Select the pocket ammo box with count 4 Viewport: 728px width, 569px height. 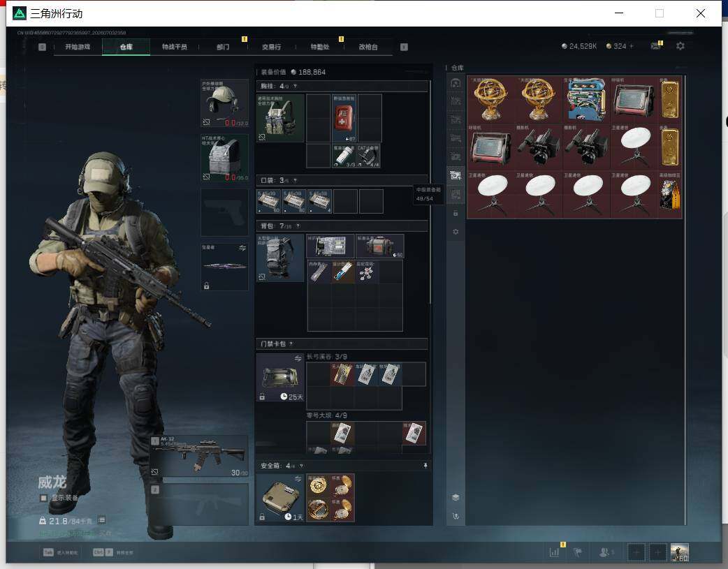point(320,201)
